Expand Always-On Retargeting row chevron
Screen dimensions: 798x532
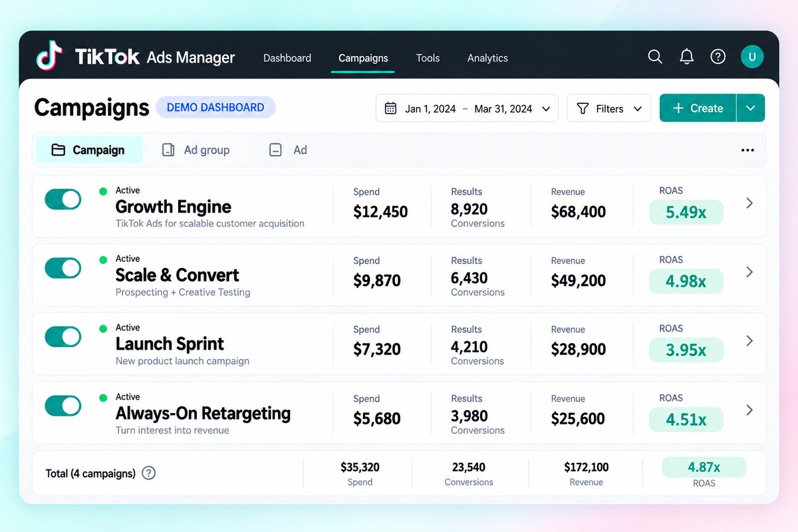(x=749, y=410)
